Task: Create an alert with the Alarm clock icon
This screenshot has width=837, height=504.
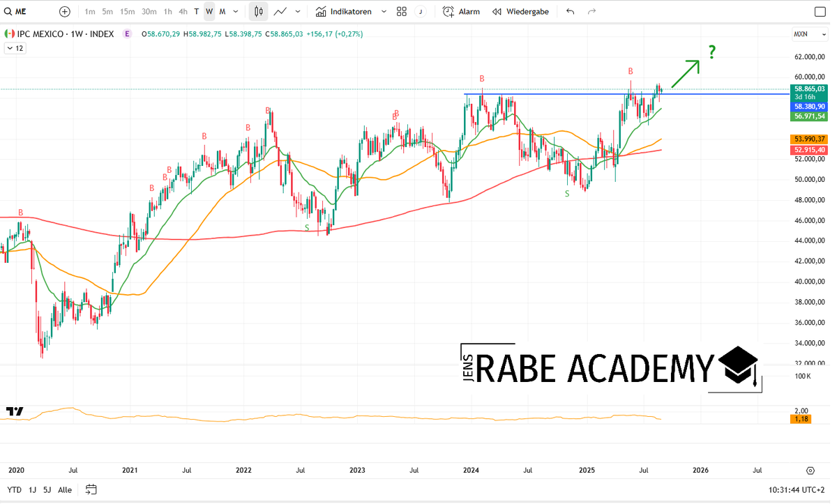Action: click(x=448, y=11)
